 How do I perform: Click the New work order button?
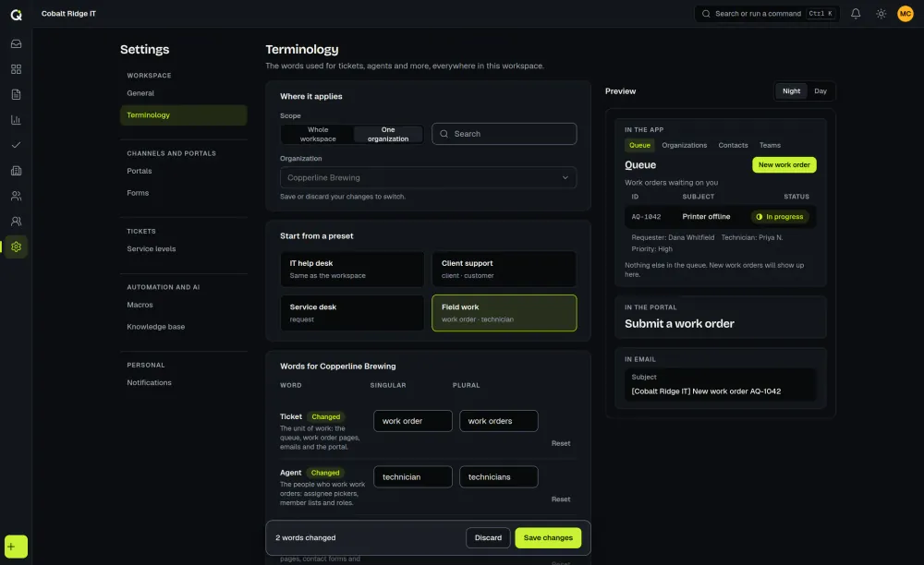(x=784, y=164)
